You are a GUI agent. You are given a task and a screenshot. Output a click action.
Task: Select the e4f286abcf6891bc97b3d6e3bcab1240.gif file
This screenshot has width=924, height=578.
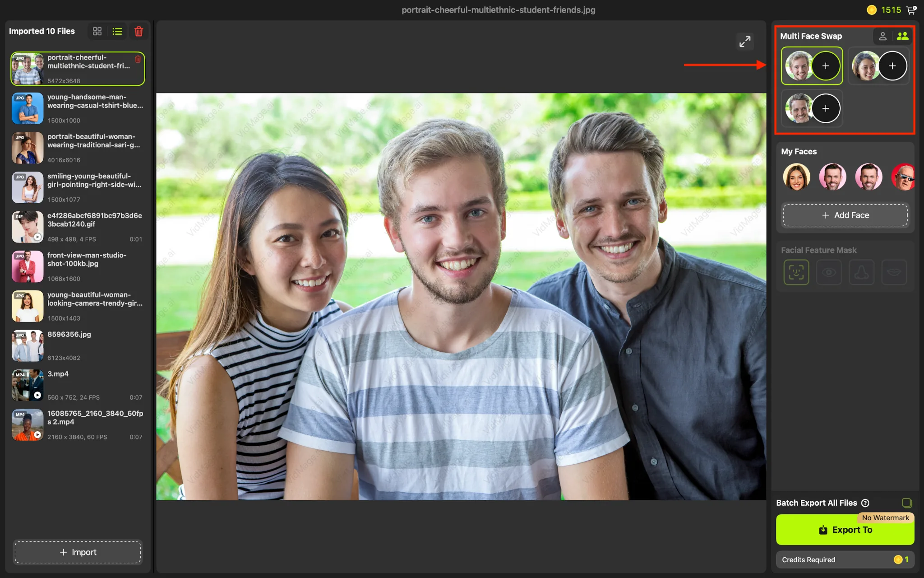[x=78, y=227]
